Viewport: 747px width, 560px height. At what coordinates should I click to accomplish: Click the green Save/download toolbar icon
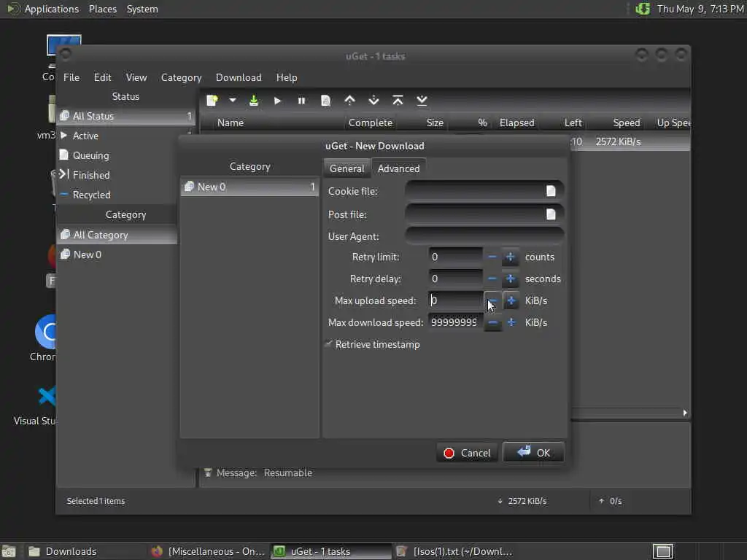tap(253, 101)
